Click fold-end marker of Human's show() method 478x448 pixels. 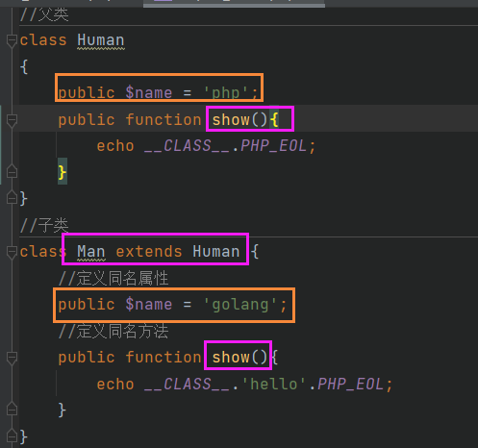[x=12, y=172]
